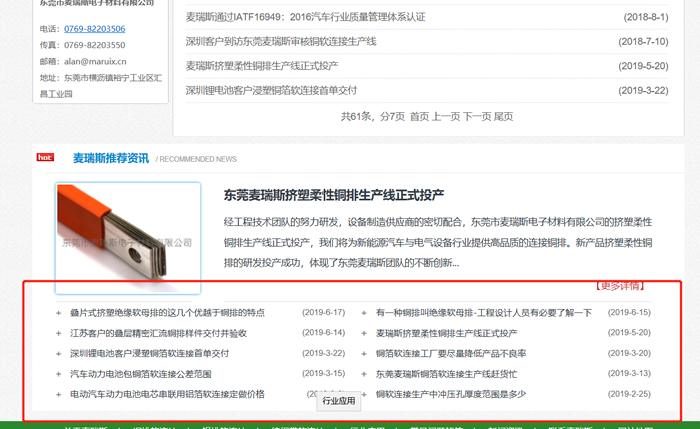
Task: Click plus icon beside 铜软连接生产中冲压孔厚度范围是多少
Action: (364, 395)
